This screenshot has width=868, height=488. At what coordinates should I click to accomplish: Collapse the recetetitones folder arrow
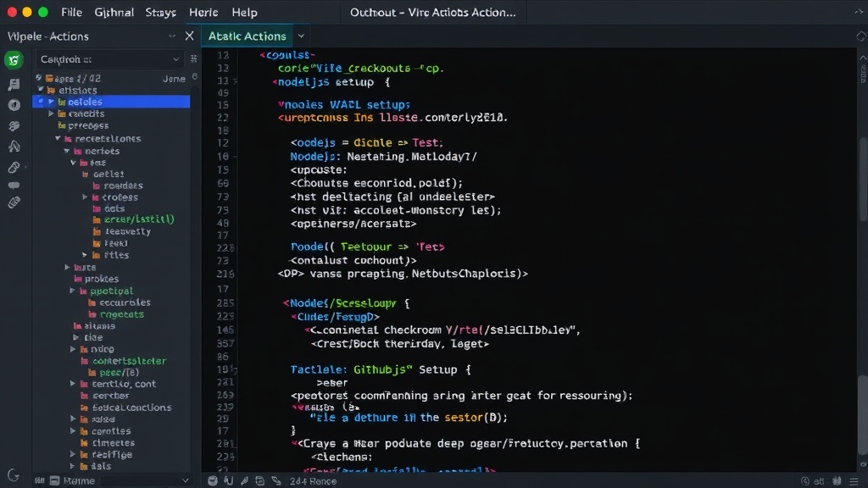(x=58, y=138)
